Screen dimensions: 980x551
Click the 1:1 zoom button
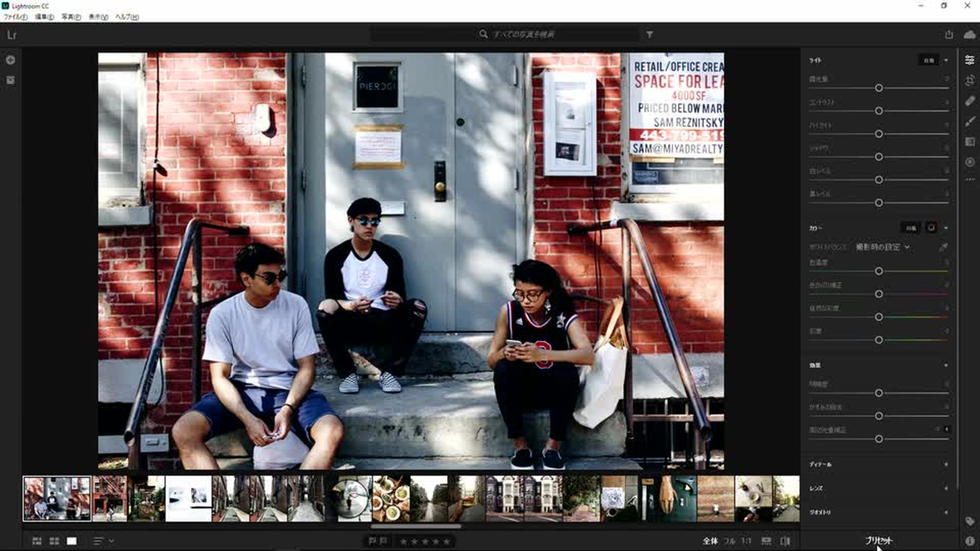746,541
